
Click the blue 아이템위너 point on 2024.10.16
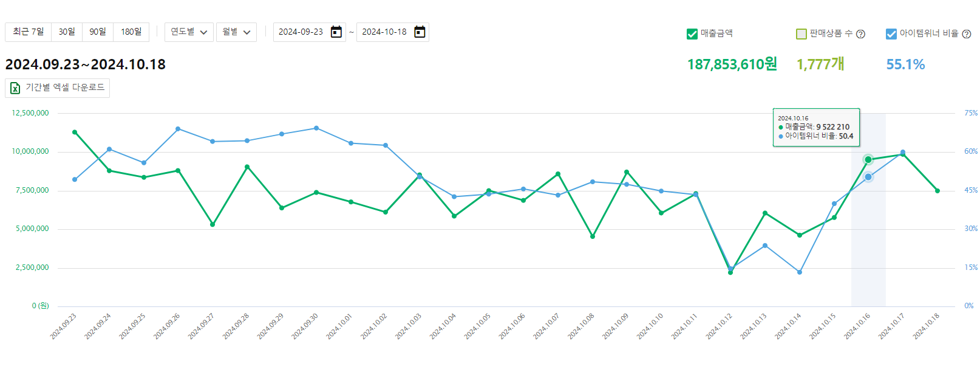pyautogui.click(x=868, y=177)
